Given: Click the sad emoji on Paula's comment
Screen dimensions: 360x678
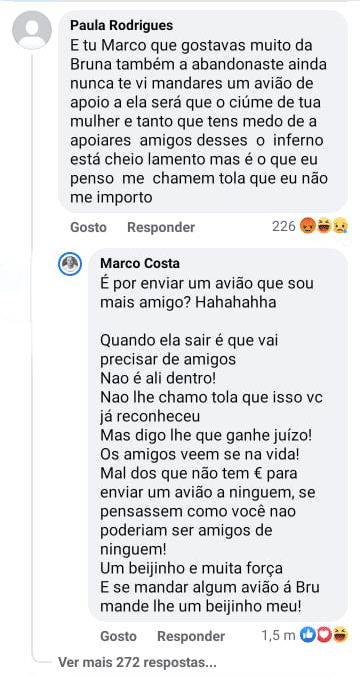Looking at the screenshot, I should click(340, 226).
